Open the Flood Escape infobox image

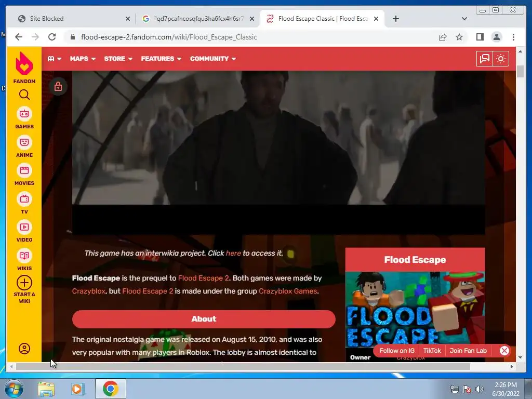click(415, 310)
